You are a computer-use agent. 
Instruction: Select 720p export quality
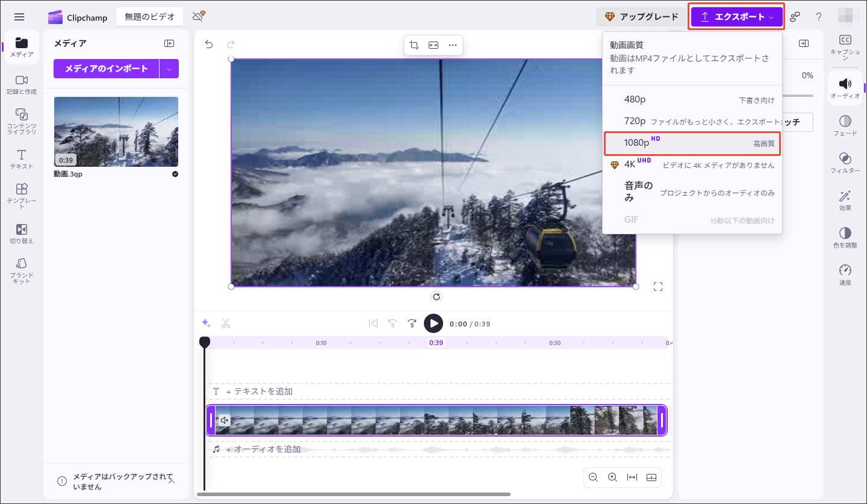[692, 121]
